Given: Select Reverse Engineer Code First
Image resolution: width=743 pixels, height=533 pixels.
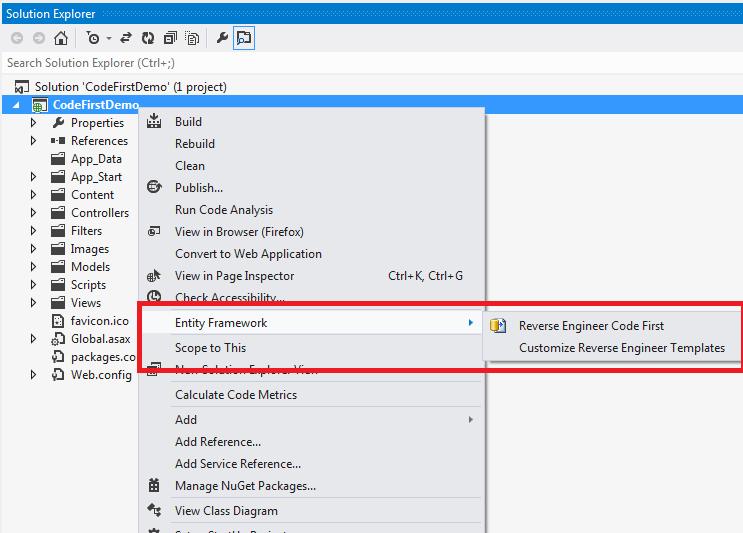Looking at the screenshot, I should tap(591, 326).
